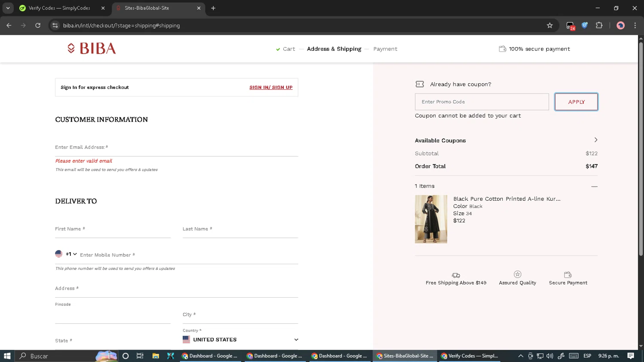Click the Cortana circle icon in taskbar

125,356
